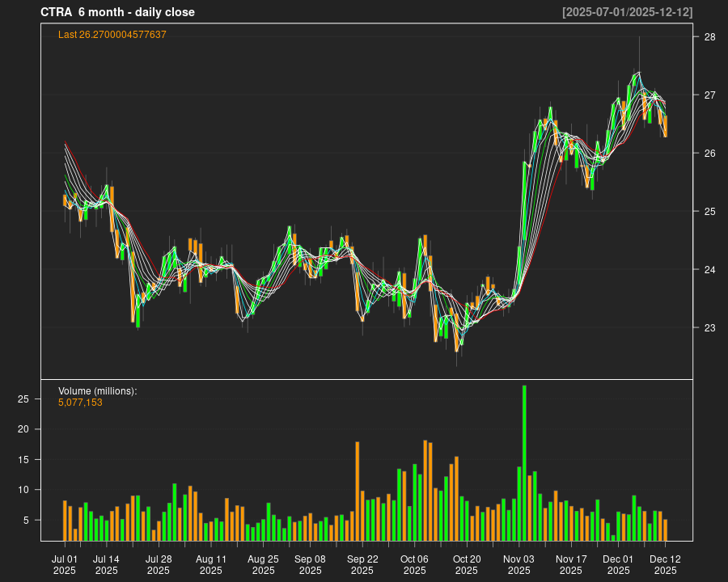Image resolution: width=728 pixels, height=582 pixels.
Task: Click the Aug 11 2025 axis label
Action: [210, 564]
